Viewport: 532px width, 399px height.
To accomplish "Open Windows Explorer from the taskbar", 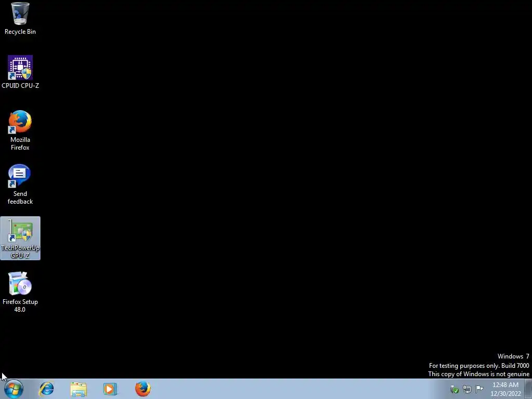I will point(78,389).
